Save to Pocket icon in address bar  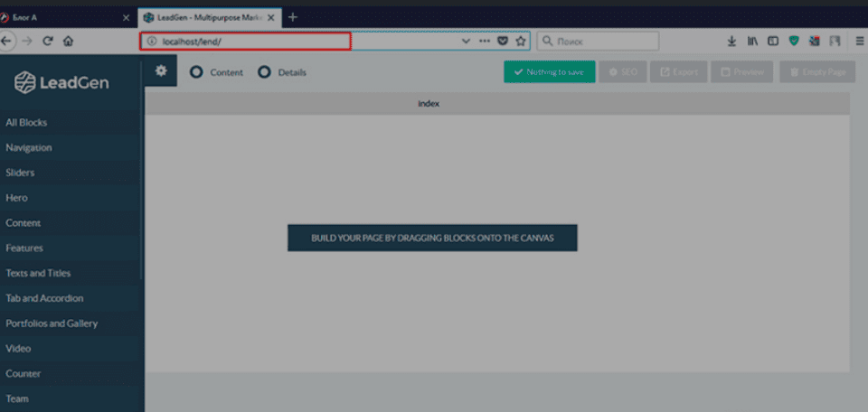(x=503, y=41)
